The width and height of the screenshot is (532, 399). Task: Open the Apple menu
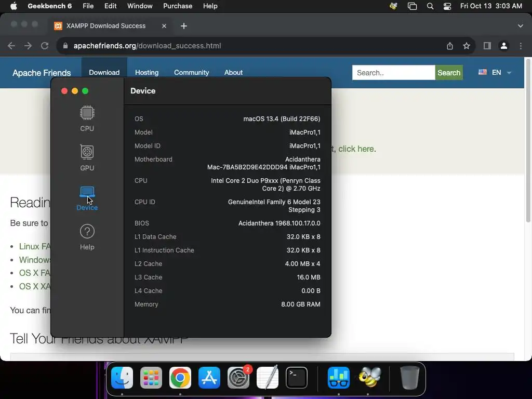point(14,6)
